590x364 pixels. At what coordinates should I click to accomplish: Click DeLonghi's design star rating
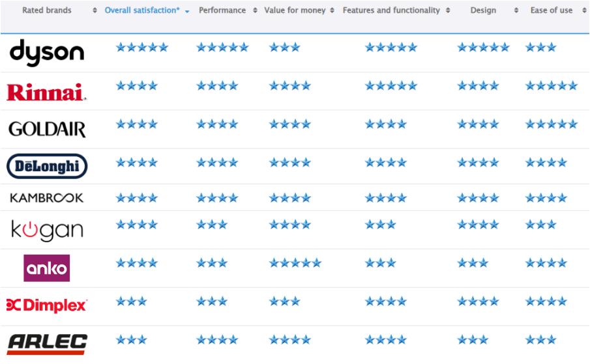click(478, 163)
